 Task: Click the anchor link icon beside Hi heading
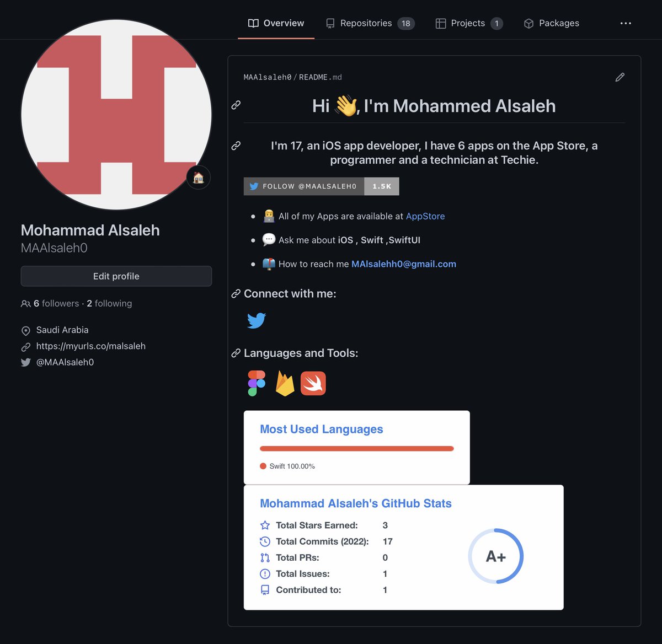pyautogui.click(x=236, y=105)
